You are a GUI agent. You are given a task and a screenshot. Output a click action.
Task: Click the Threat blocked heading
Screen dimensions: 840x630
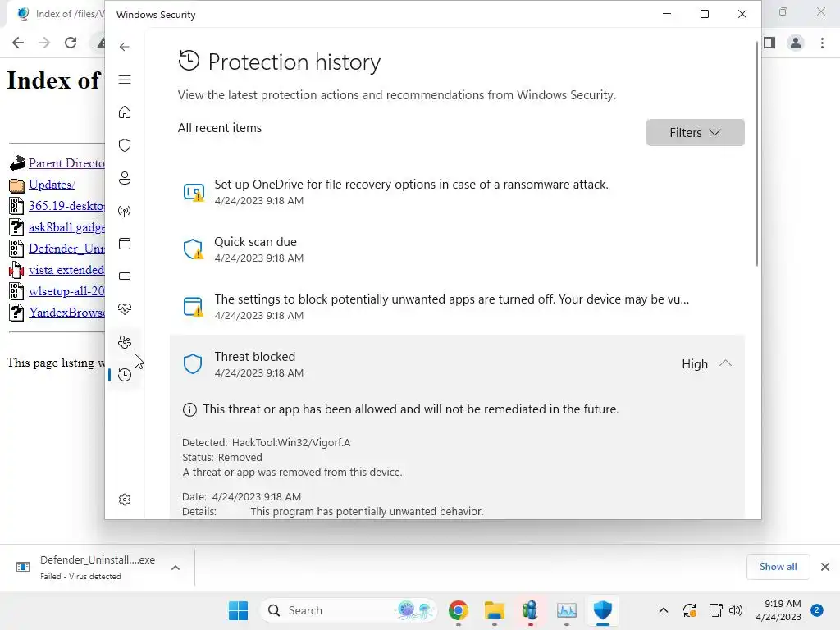[x=254, y=357]
